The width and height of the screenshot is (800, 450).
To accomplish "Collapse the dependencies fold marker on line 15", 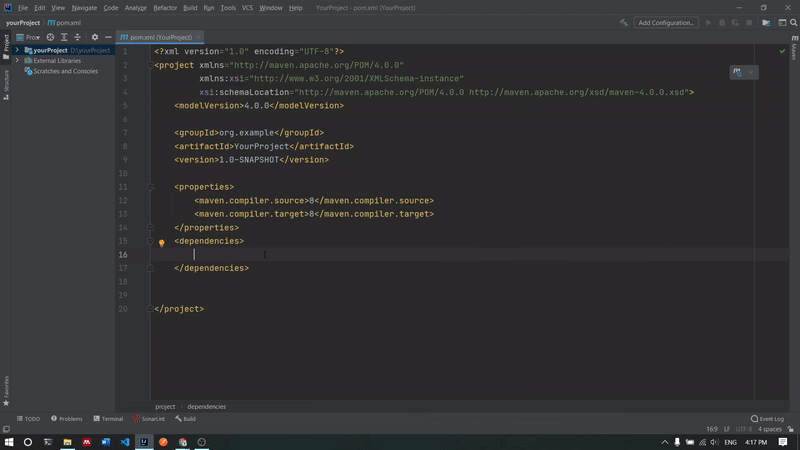I will [x=150, y=241].
